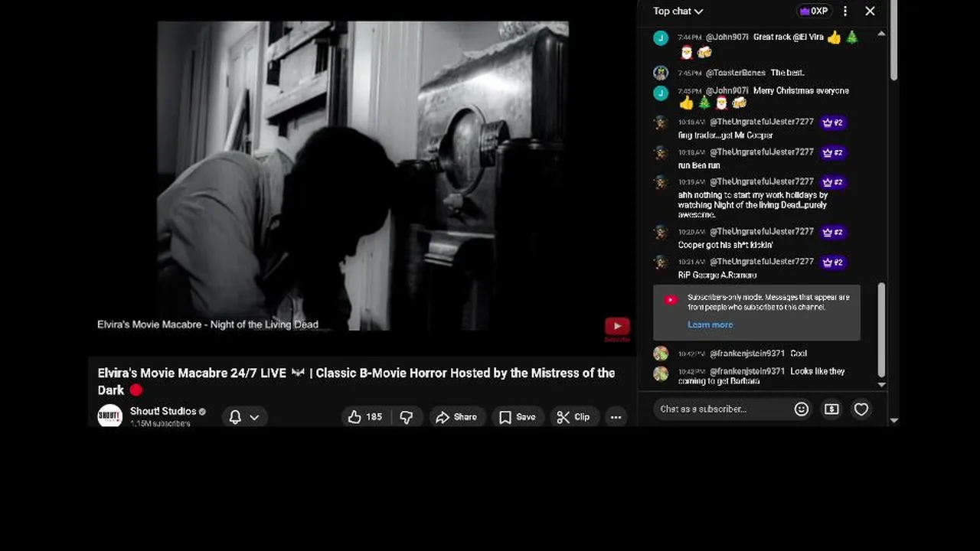Click @frankenjstein9371 avatar on Cool message

661,354
